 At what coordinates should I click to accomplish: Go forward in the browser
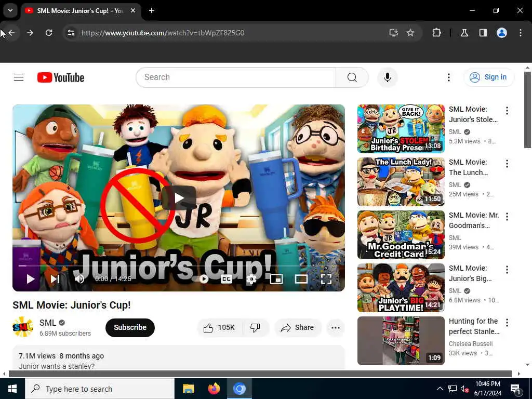30,33
